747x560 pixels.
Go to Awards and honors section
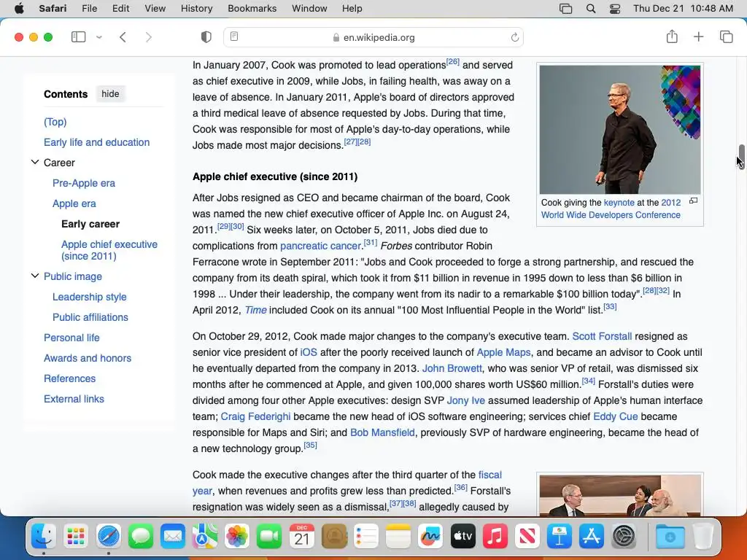click(88, 359)
